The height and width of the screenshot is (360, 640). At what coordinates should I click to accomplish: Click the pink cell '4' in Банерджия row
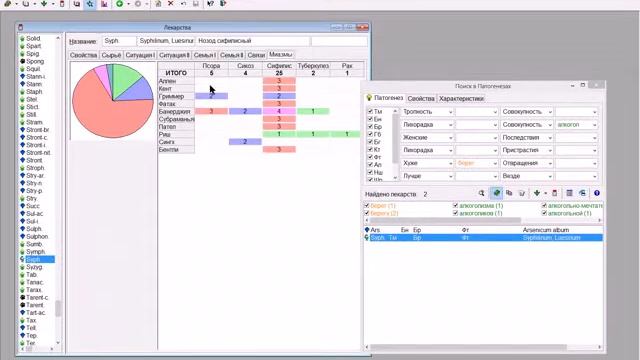click(x=279, y=111)
